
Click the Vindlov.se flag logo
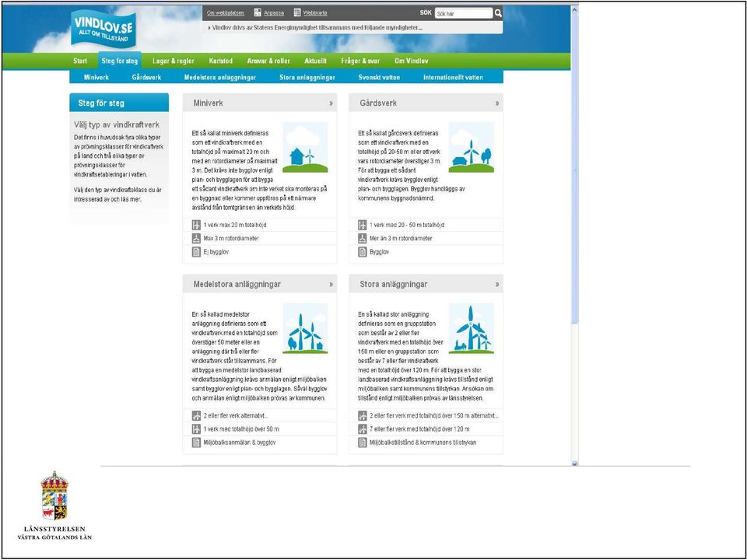click(x=103, y=28)
